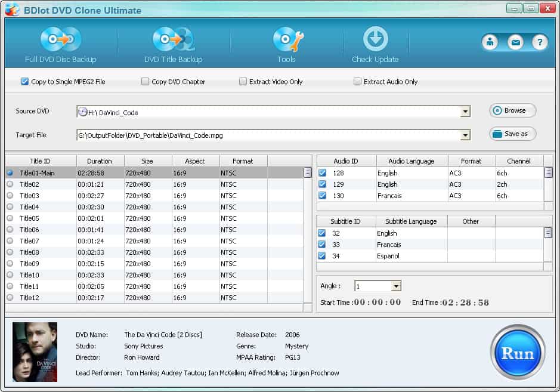Uncheck subtitle 34 Espanol

[322, 256]
